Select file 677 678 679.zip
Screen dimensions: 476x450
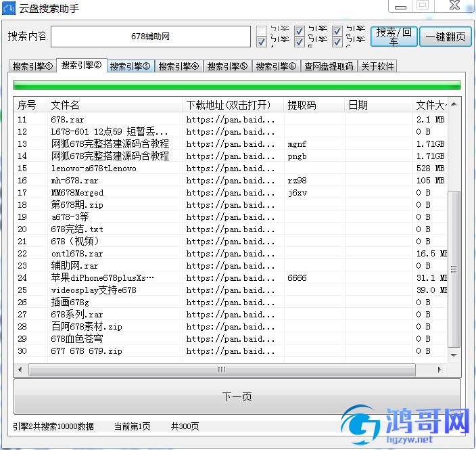231,351
